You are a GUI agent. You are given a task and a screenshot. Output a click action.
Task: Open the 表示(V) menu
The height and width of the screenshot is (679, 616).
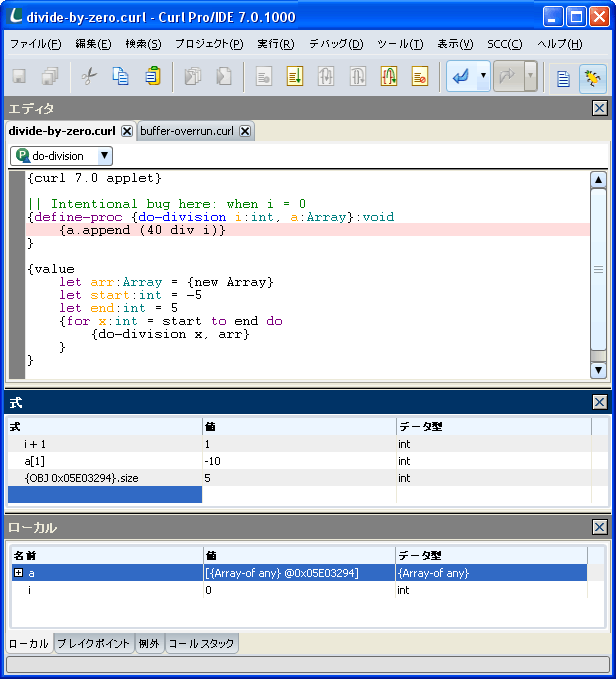[455, 44]
